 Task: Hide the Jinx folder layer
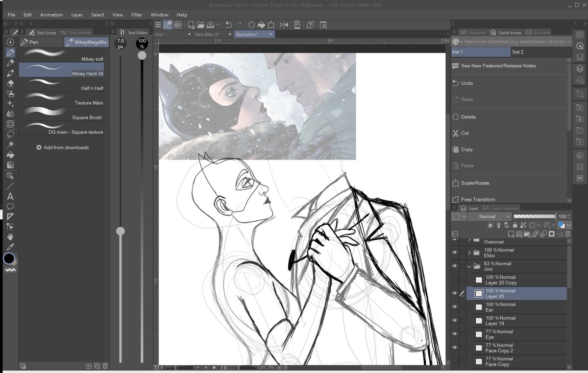[x=455, y=266]
